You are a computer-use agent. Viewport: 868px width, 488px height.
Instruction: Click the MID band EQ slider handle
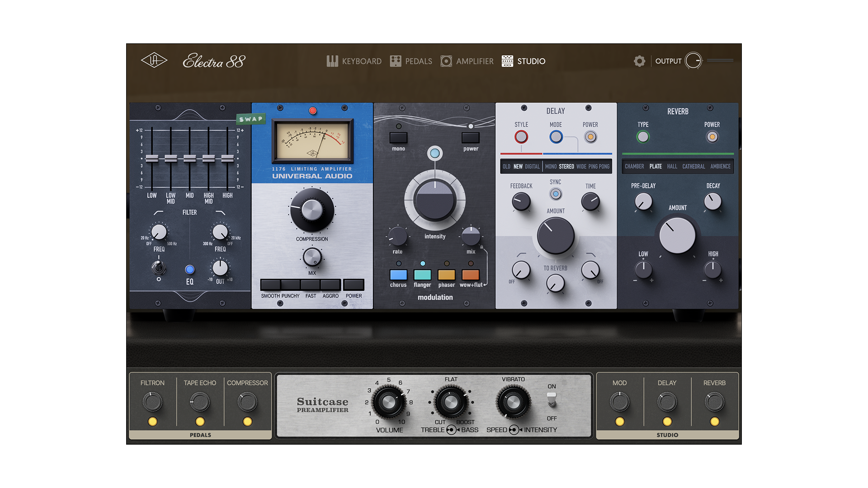[x=190, y=158]
